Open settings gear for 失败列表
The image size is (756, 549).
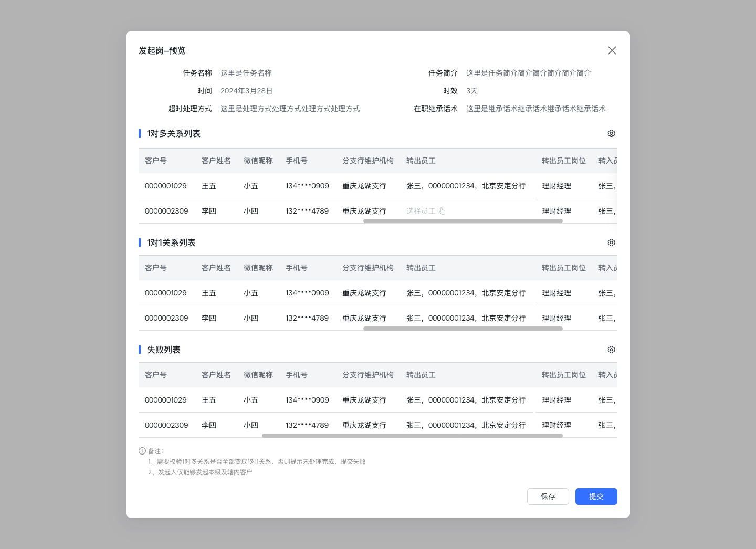click(x=611, y=350)
